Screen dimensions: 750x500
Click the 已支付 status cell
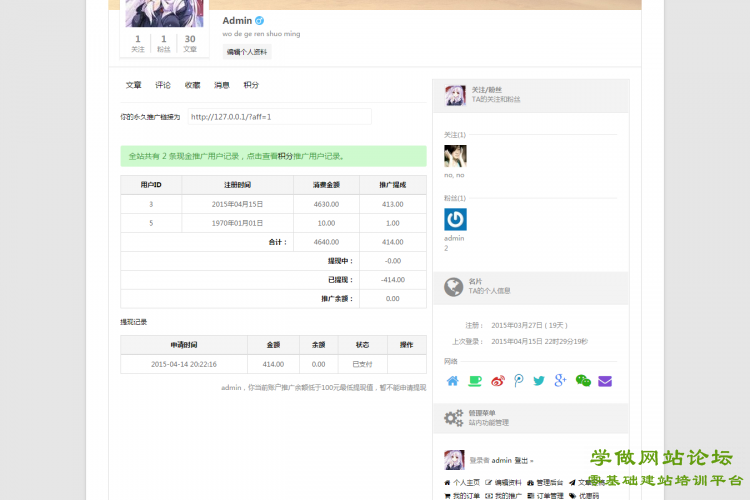[362, 364]
